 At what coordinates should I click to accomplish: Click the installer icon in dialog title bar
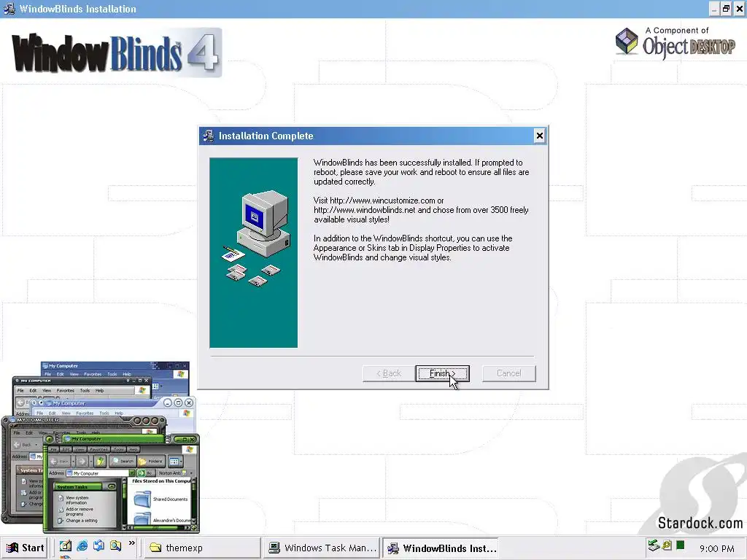tap(208, 136)
